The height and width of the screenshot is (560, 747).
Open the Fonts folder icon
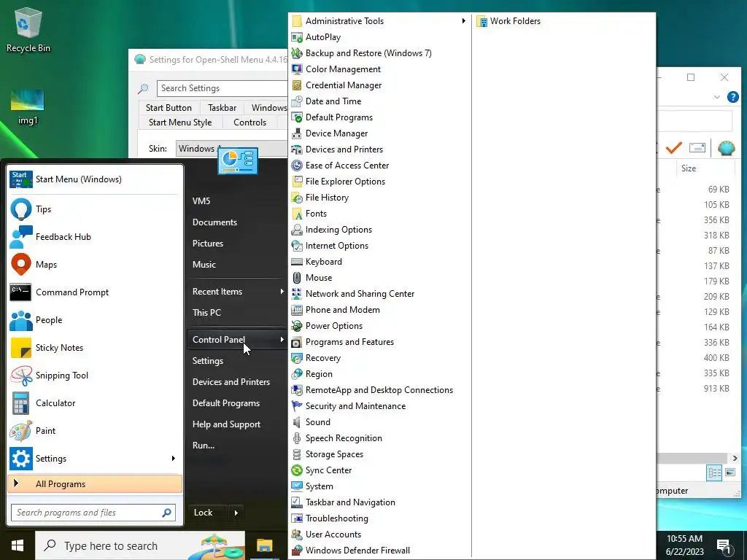pos(297,214)
